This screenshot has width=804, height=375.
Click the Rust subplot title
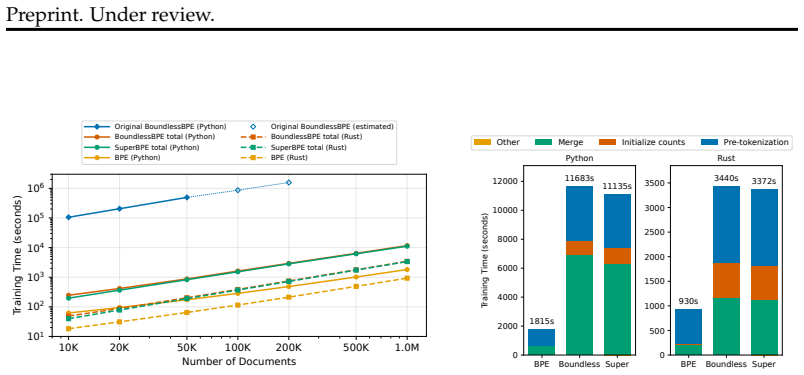point(726,160)
